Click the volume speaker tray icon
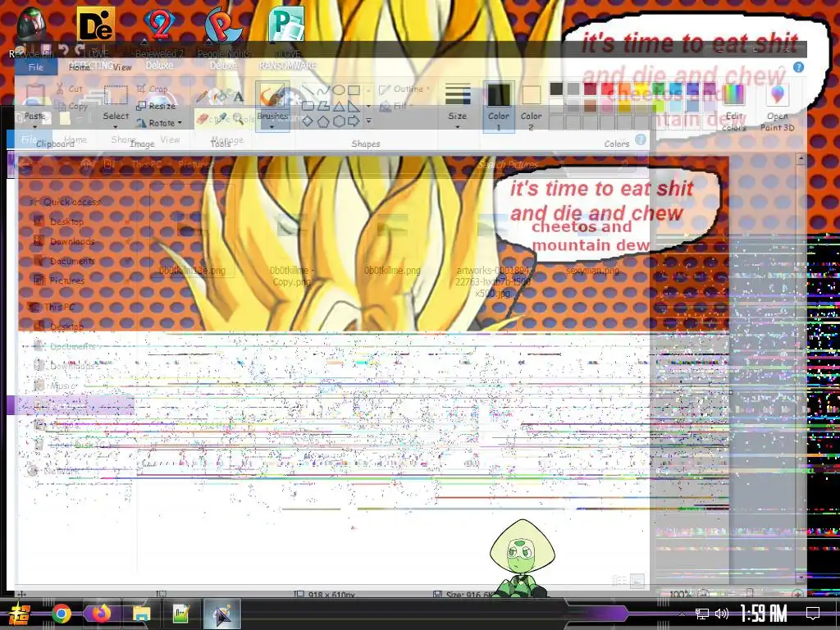The width and height of the screenshot is (840, 630). [x=722, y=614]
